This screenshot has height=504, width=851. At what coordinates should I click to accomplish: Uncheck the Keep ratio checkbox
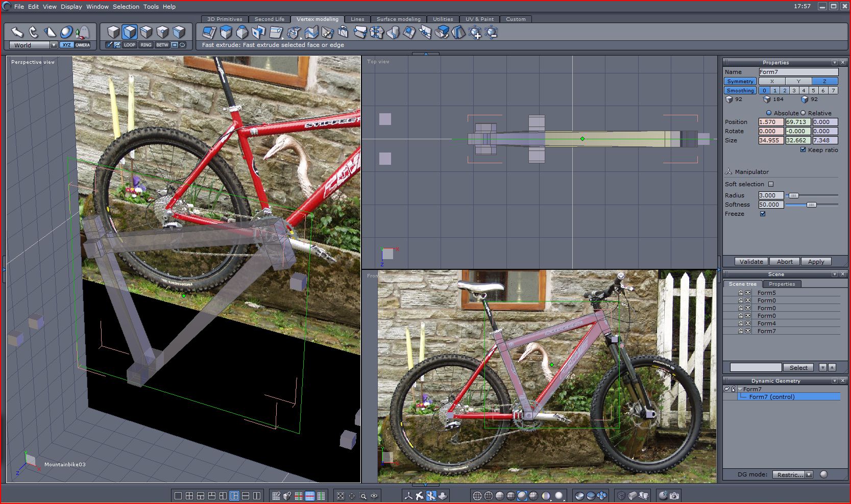(x=803, y=150)
